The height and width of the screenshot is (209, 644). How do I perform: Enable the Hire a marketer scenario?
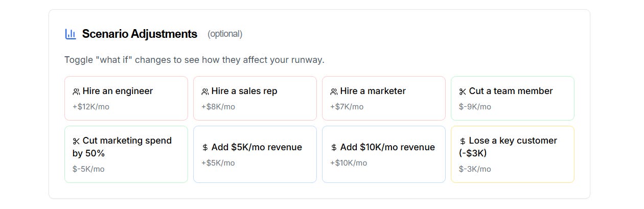coord(384,98)
